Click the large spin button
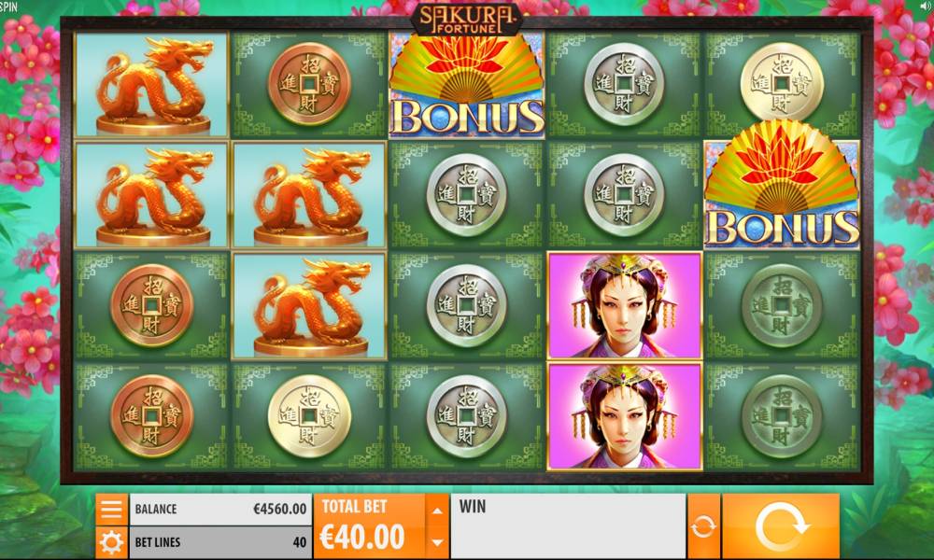This screenshot has height=560, width=934. (781, 526)
